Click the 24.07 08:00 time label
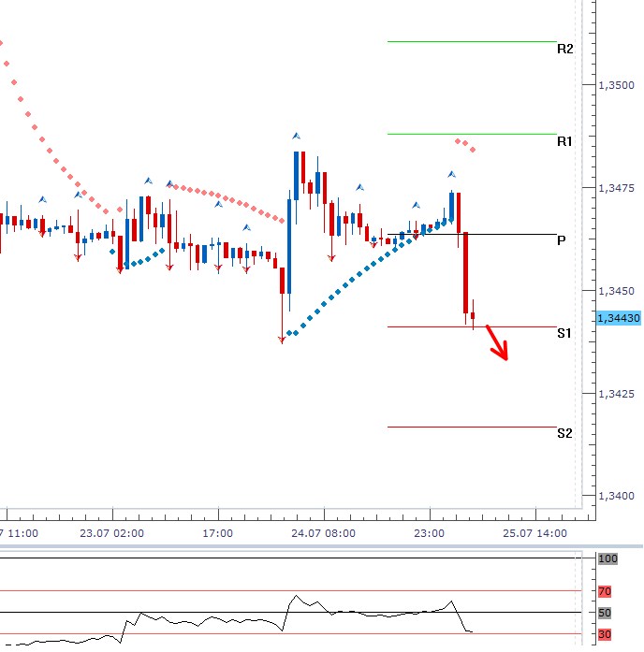 (x=323, y=533)
